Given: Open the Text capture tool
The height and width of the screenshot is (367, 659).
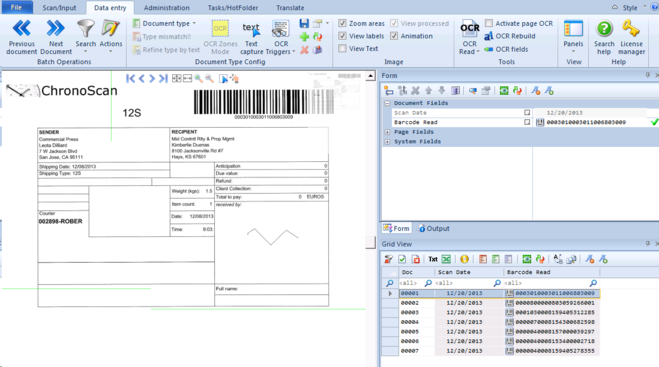Looking at the screenshot, I should 251,38.
